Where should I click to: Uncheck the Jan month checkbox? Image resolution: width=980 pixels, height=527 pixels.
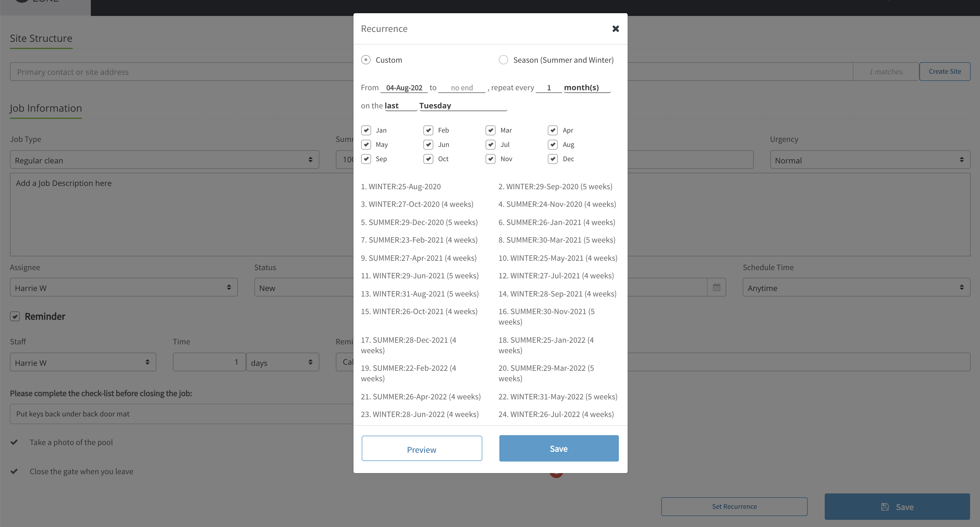click(x=366, y=130)
